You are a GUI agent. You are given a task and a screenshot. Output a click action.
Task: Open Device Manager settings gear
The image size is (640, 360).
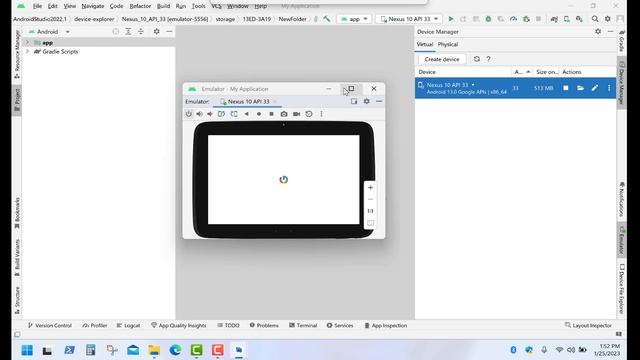(x=598, y=31)
